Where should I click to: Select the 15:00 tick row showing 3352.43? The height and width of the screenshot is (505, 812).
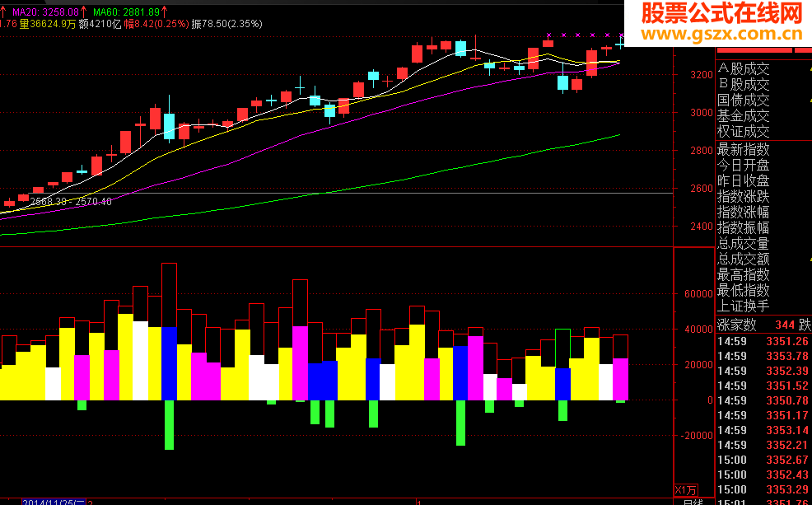[764, 475]
